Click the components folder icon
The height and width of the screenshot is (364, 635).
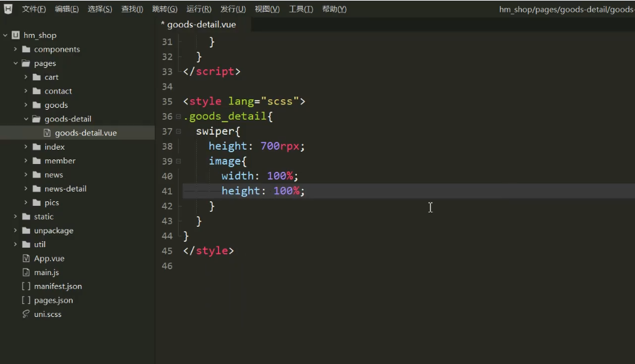(26, 49)
